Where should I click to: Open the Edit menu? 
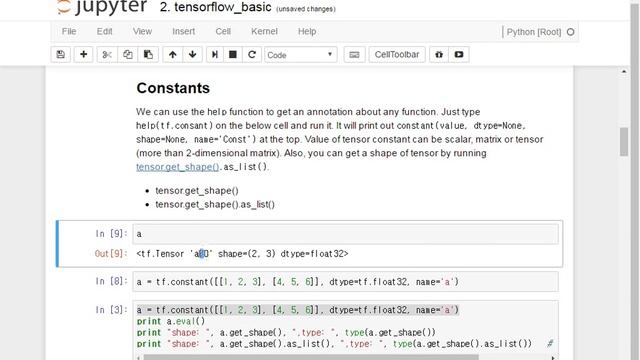[x=104, y=31]
